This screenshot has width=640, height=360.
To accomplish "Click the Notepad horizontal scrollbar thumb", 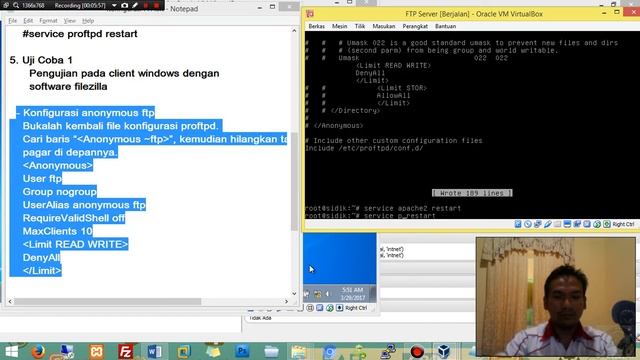I will (x=107, y=301).
